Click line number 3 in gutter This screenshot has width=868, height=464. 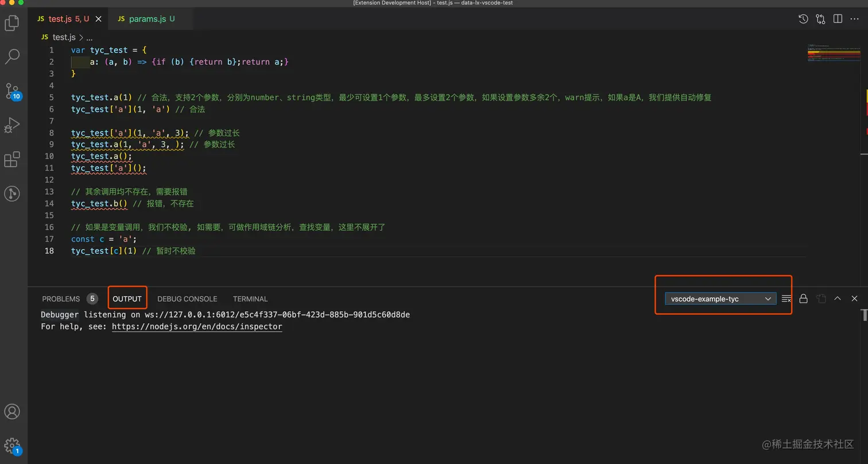(x=52, y=74)
